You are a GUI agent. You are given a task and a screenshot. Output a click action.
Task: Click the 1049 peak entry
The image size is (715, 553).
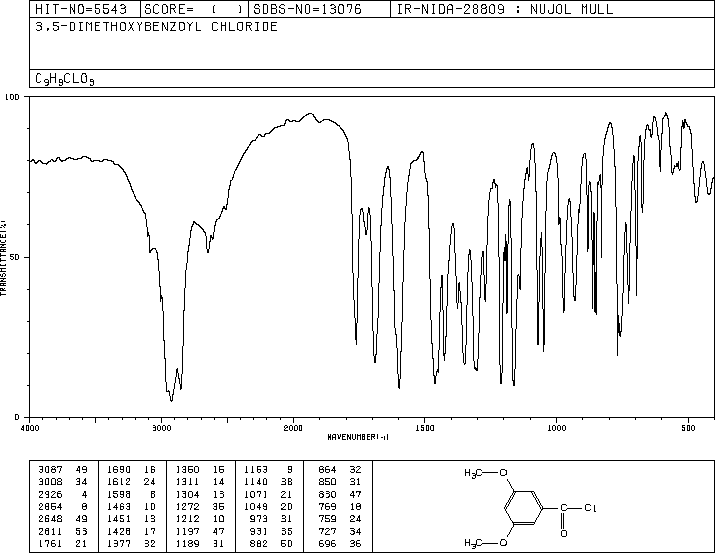pyautogui.click(x=269, y=506)
